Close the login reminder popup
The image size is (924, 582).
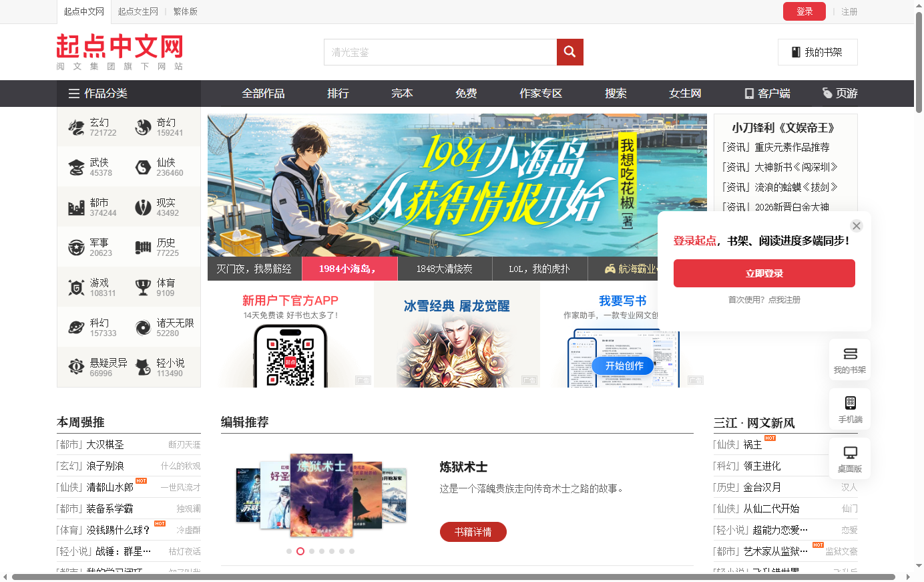click(x=857, y=226)
